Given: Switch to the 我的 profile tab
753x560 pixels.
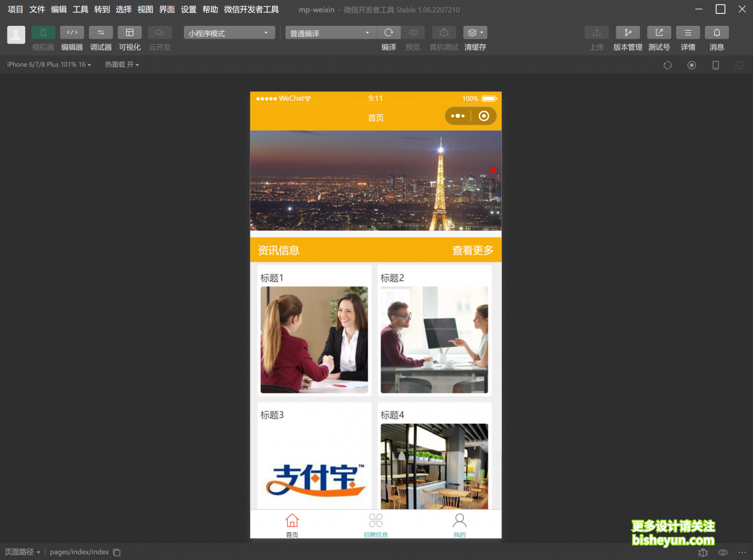Looking at the screenshot, I should point(459,525).
